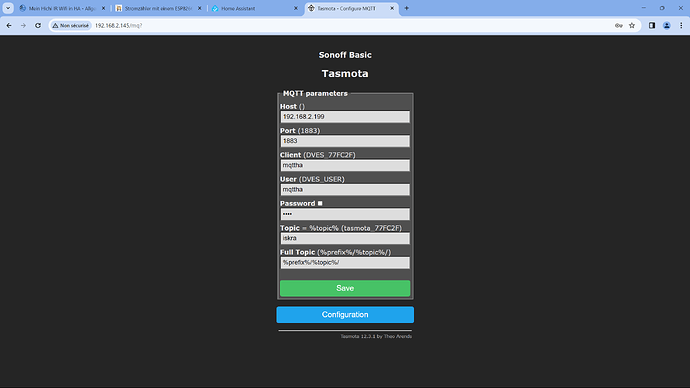Click the 'Non sécurisé' site info badge
This screenshot has width=690, height=388.
tap(70, 26)
